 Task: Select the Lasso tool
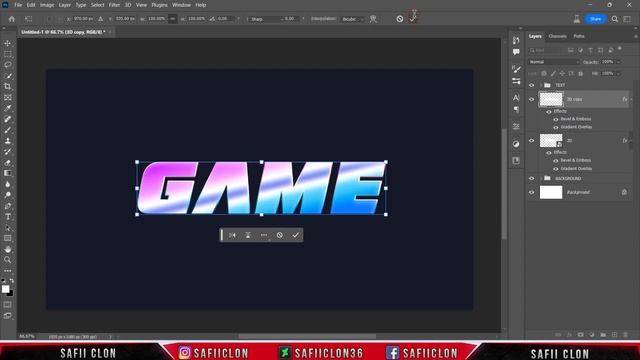[8, 65]
